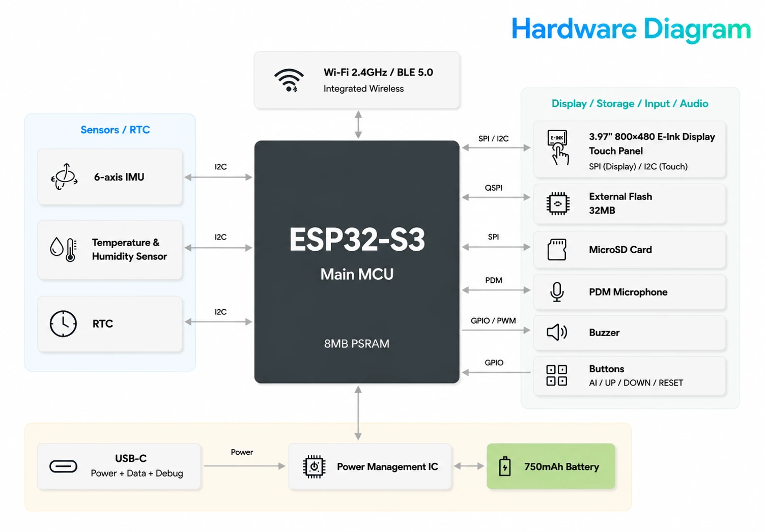Select the green 750mAh Battery block
The image size is (765, 532).
(x=551, y=466)
